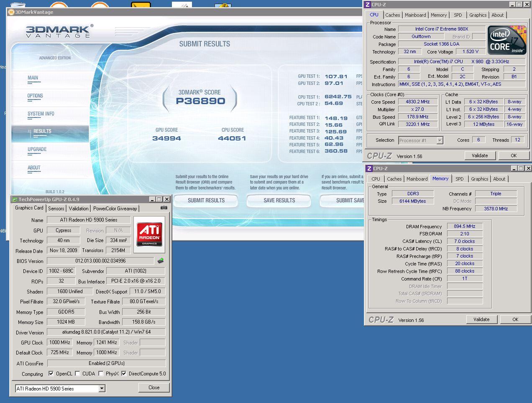The width and height of the screenshot is (532, 403).
Task: Click the ATI Radeon logo in GPU-Z
Action: pos(149,234)
